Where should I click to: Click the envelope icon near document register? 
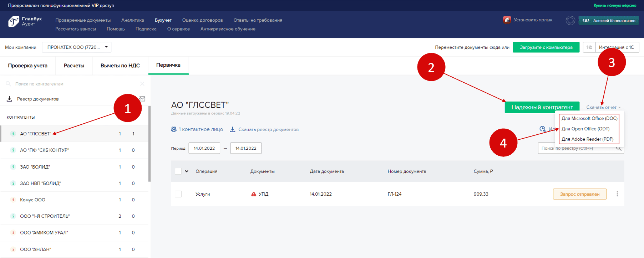(x=142, y=99)
